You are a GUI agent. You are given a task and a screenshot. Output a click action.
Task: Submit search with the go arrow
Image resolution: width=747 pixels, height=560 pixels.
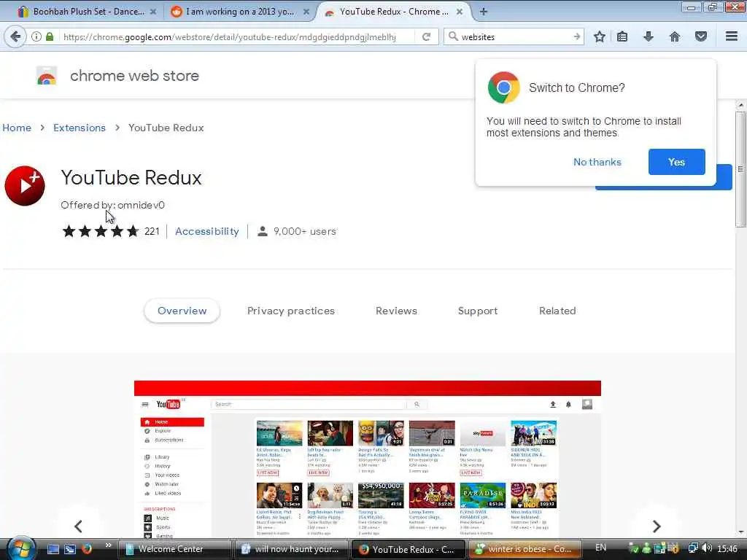pos(576,36)
